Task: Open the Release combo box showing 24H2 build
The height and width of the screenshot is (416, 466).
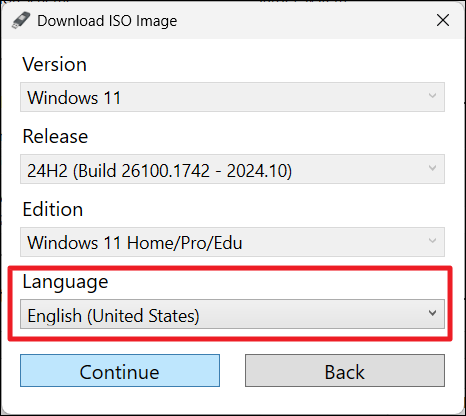Action: (232, 169)
